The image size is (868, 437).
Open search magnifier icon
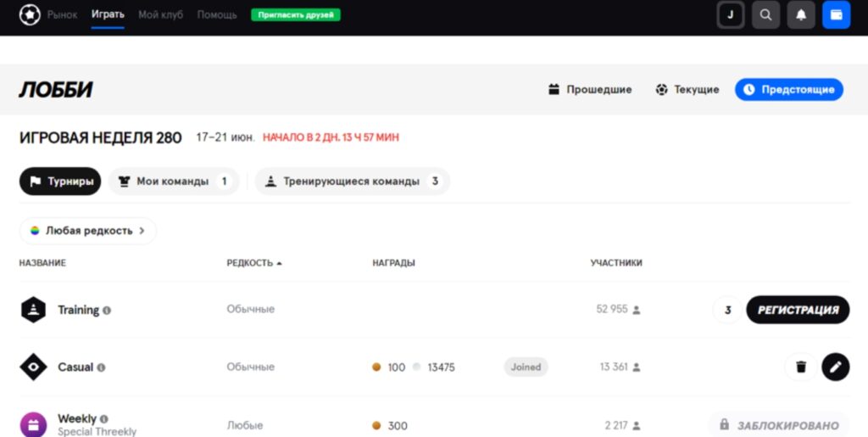pyautogui.click(x=765, y=15)
